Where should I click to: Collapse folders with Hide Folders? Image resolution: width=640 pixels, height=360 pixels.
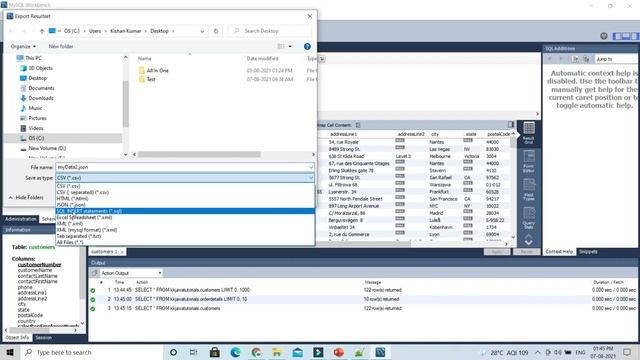pos(26,198)
